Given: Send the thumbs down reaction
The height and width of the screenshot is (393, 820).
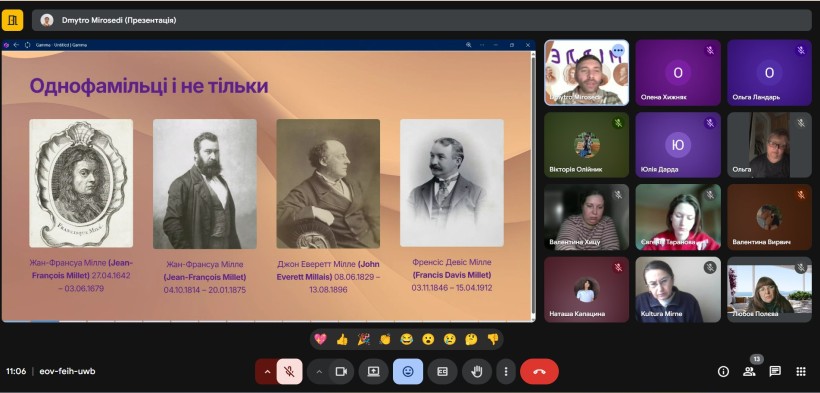Looking at the screenshot, I should (x=493, y=339).
